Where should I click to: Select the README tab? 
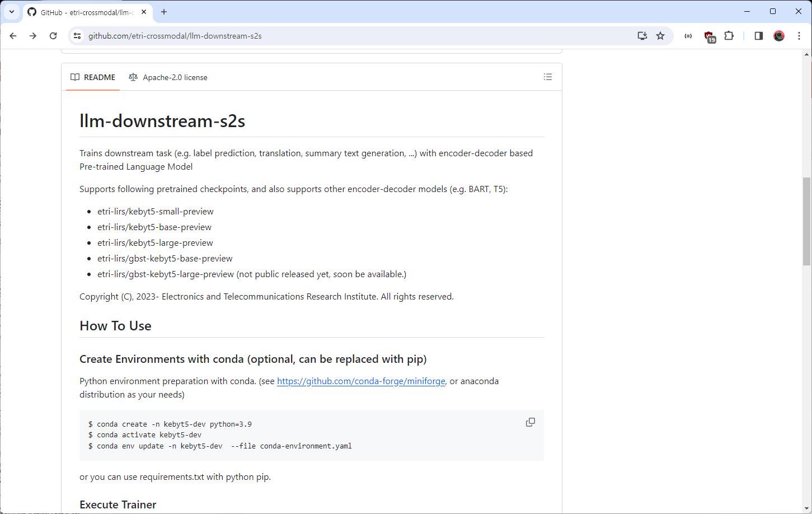point(93,77)
